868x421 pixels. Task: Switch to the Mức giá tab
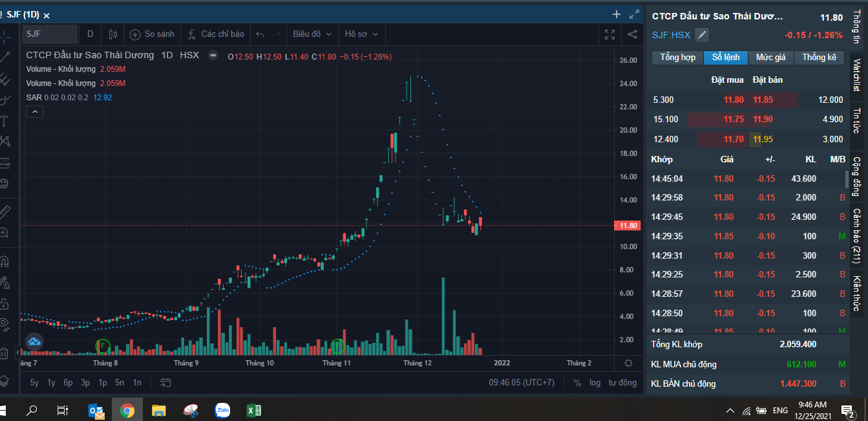(770, 58)
